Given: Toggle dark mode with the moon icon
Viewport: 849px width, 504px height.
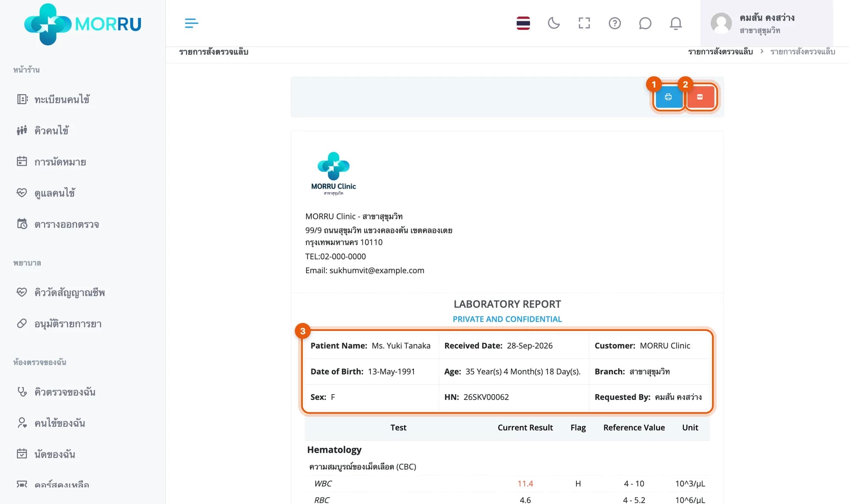Looking at the screenshot, I should point(554,23).
